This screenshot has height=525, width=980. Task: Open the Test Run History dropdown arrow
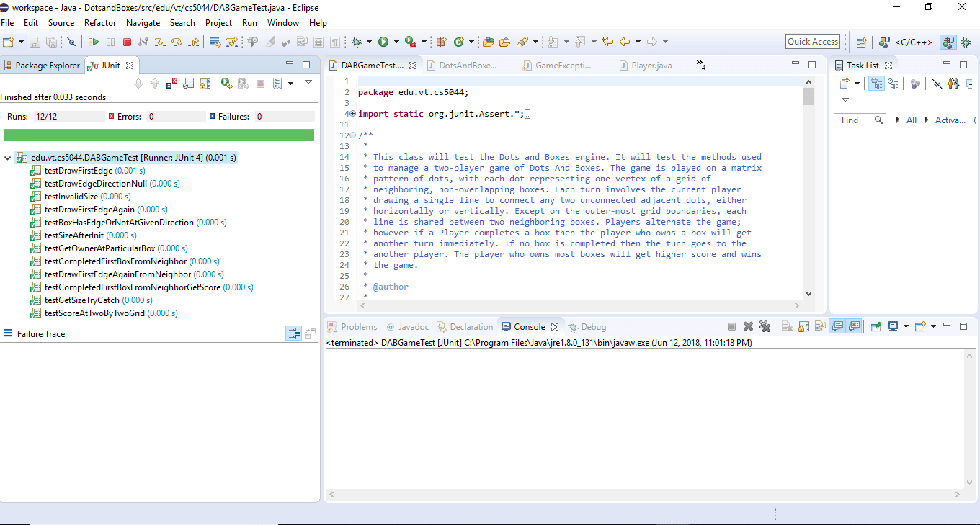click(x=290, y=84)
